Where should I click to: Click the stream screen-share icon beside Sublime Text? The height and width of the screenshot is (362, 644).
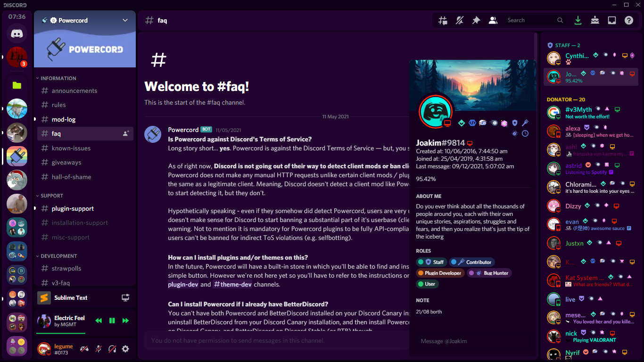125,297
